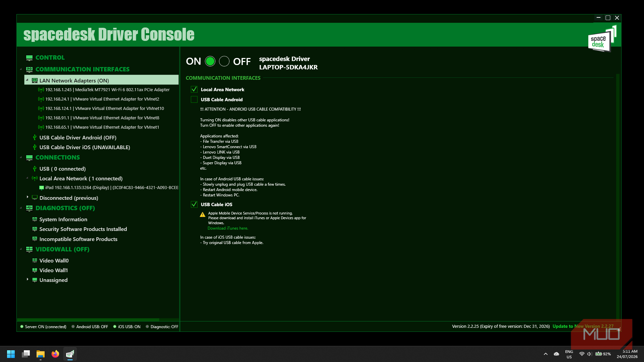Click Incompatible Software Products icon
Image resolution: width=644 pixels, height=362 pixels.
(35, 239)
